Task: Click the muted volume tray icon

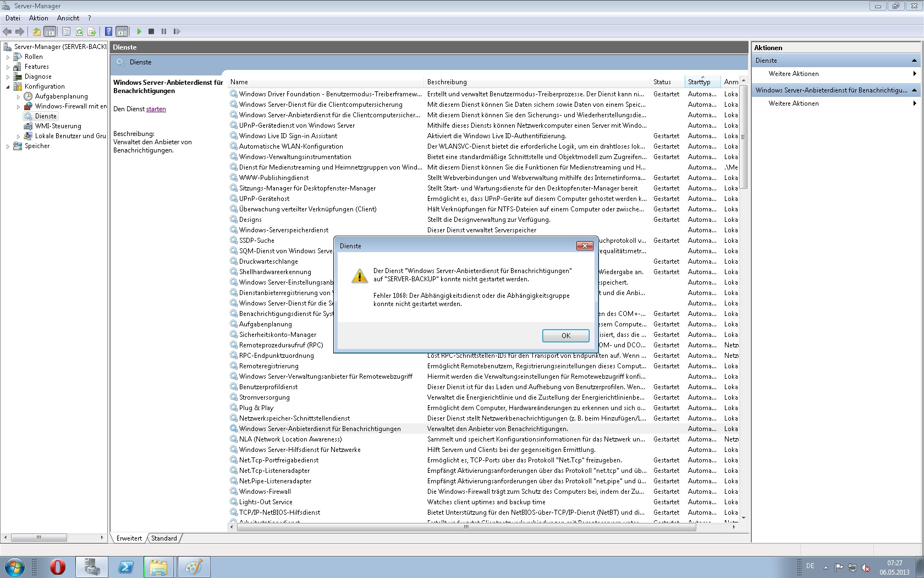Action: coord(866,567)
